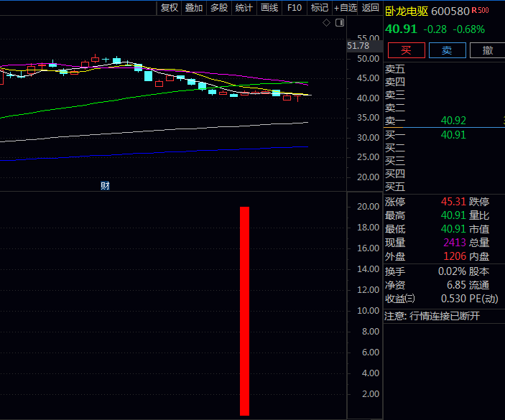Click the 卖三 row label
This screenshot has height=420, width=505.
point(395,95)
